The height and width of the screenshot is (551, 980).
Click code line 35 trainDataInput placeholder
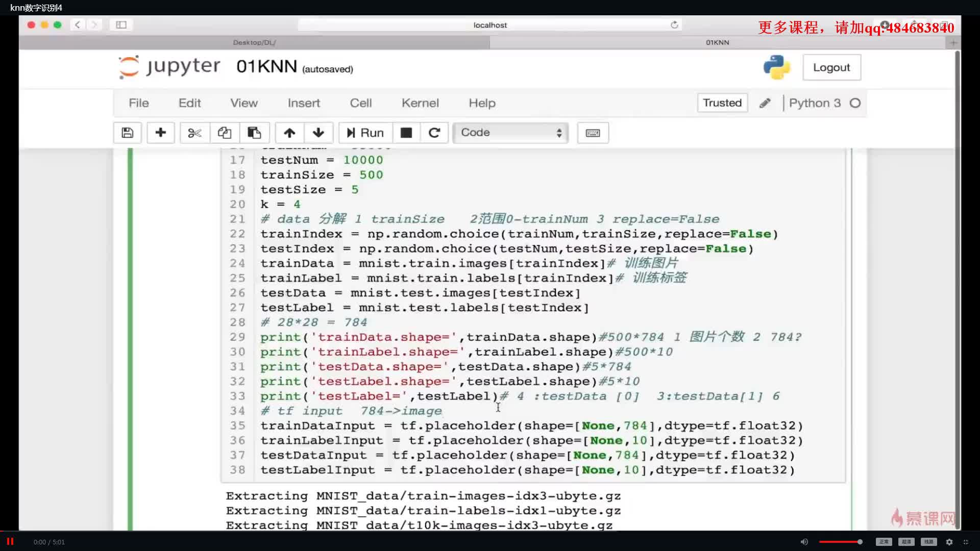532,425
